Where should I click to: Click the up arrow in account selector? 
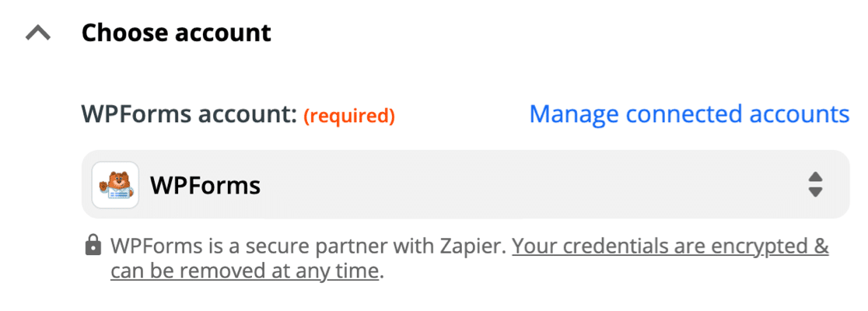point(815,178)
